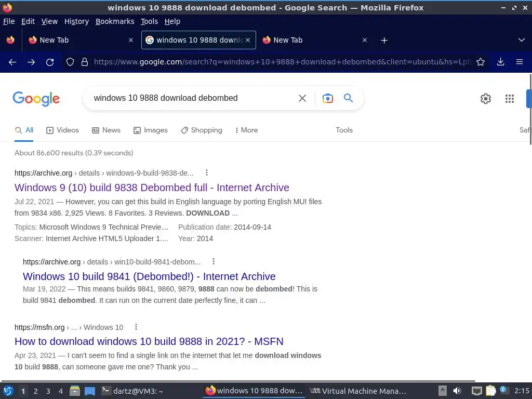Screen dimensions: 532x399
Task: Open the tray notification icon
Action: click(504, 390)
